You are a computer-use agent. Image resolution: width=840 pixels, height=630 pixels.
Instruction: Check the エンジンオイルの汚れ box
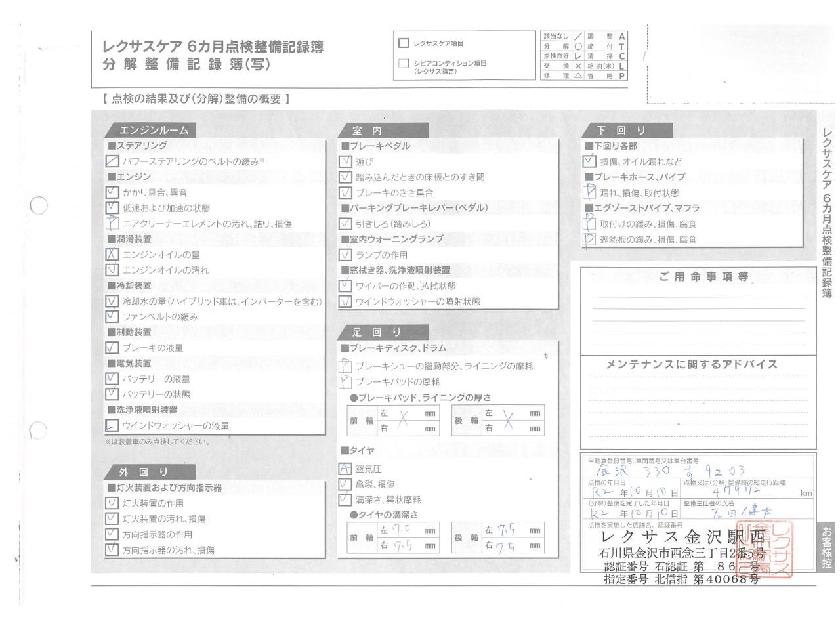[x=112, y=270]
